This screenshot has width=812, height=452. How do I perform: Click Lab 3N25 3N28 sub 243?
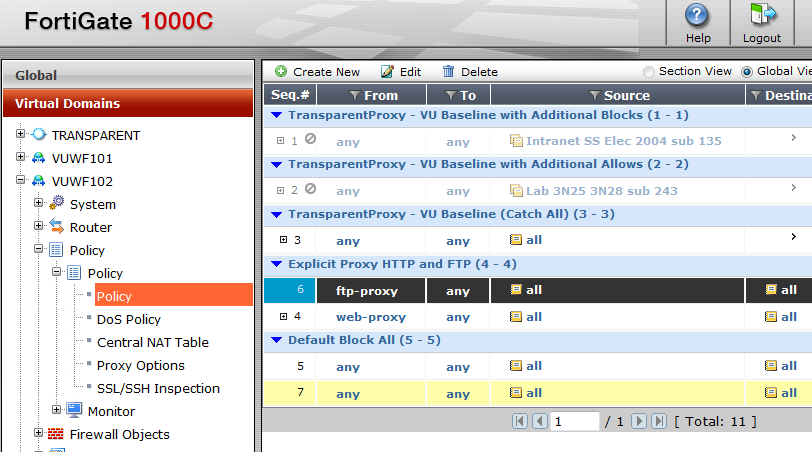(x=602, y=191)
